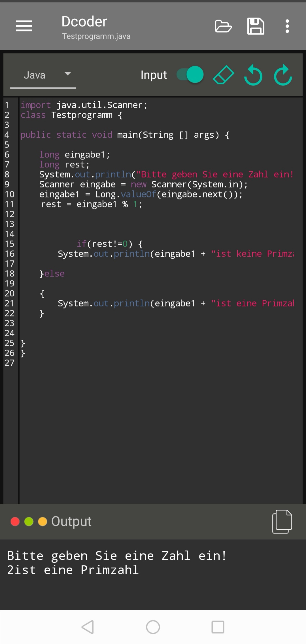Clear the code with the eraser icon

(x=223, y=75)
